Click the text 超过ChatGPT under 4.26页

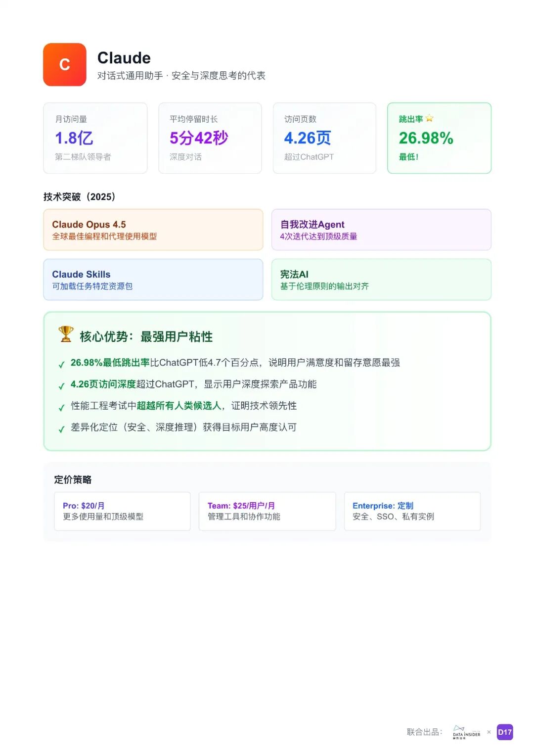[309, 157]
